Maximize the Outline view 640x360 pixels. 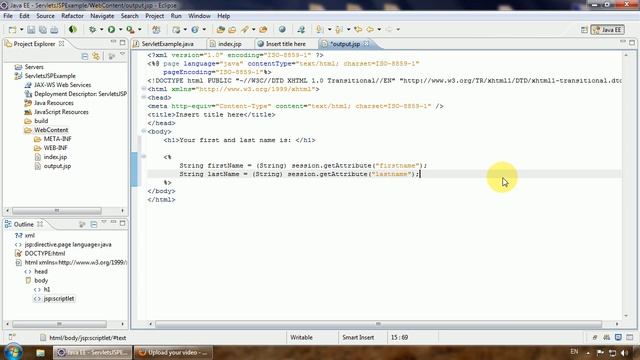[122, 223]
